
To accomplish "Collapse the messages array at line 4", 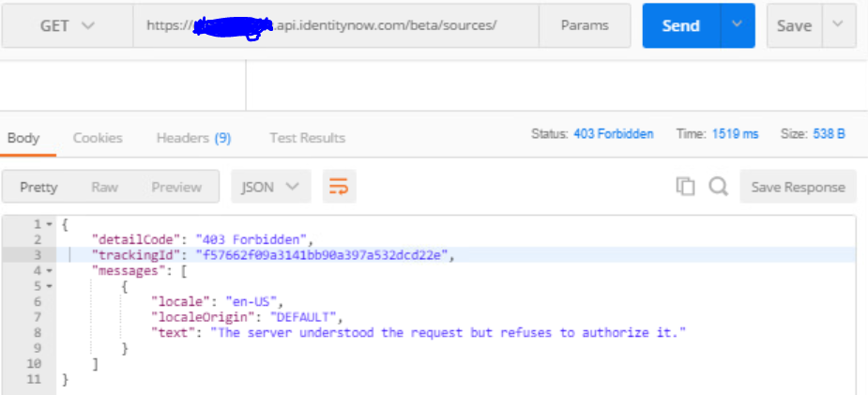I will [x=49, y=271].
